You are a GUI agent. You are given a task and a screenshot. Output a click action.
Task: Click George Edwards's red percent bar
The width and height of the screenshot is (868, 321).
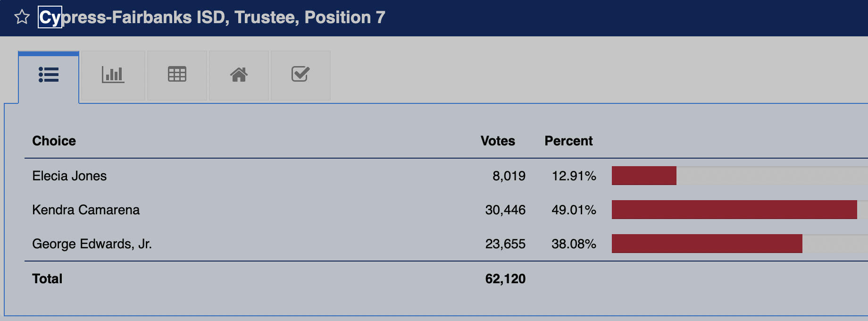(x=707, y=244)
